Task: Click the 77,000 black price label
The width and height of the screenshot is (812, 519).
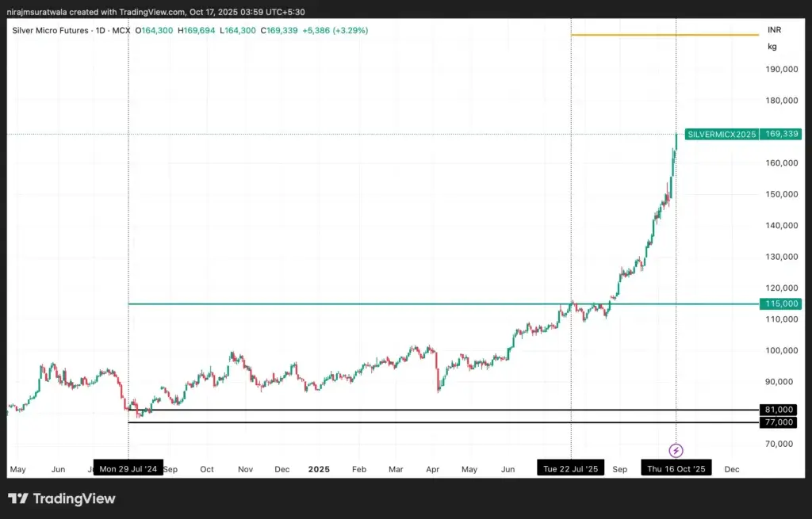Action: 779,422
